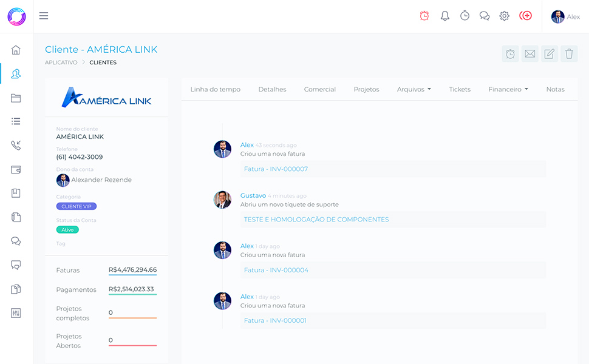Screen dimensions: 589x364
Task: Open the list icon in sidebar
Action: coord(16,121)
